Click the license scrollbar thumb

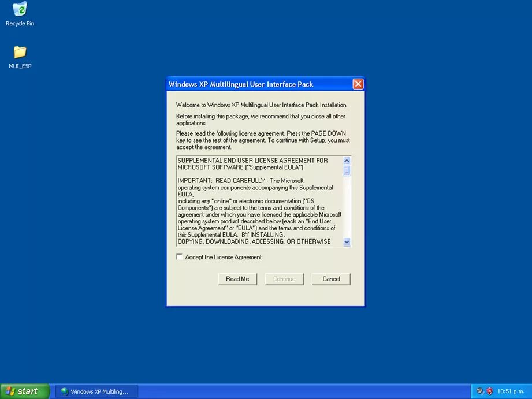347,170
